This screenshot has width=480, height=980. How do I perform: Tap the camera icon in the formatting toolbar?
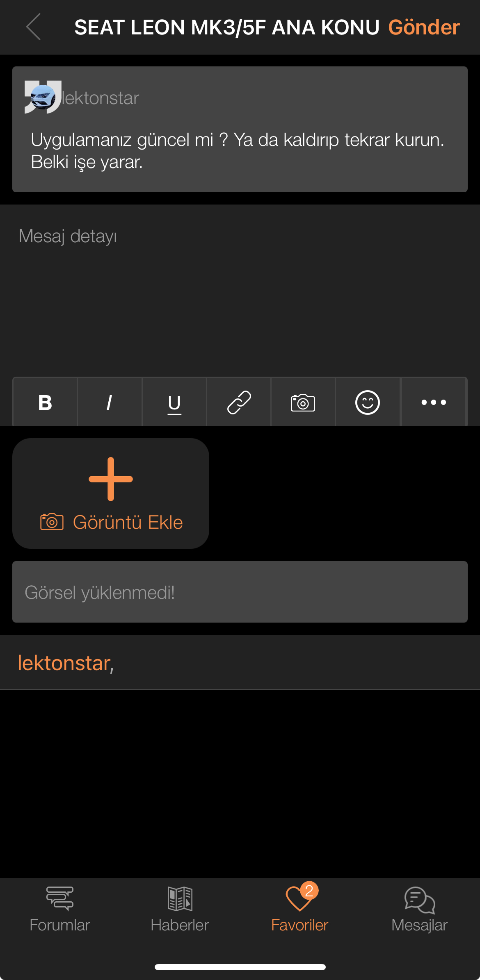pyautogui.click(x=303, y=402)
